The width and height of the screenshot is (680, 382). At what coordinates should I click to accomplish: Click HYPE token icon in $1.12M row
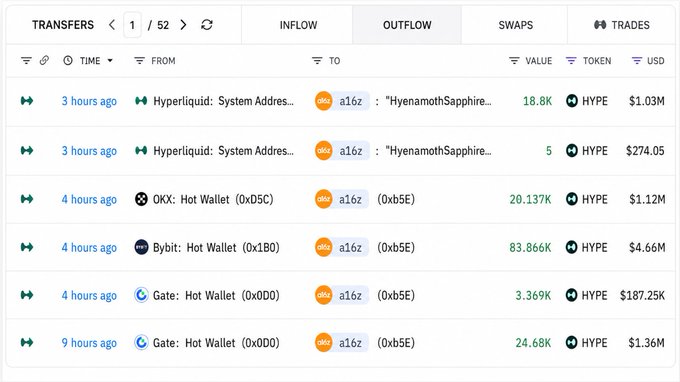572,199
